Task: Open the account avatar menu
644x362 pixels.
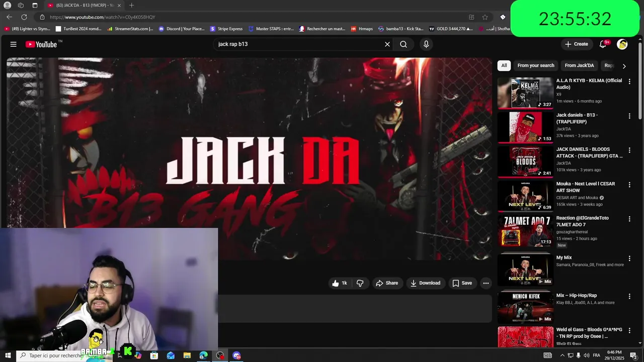Action: tap(622, 44)
